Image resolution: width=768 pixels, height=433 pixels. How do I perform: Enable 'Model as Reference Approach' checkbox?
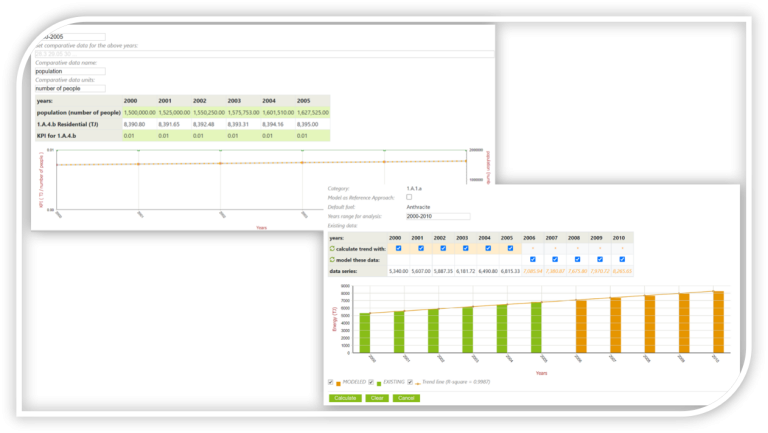click(409, 197)
